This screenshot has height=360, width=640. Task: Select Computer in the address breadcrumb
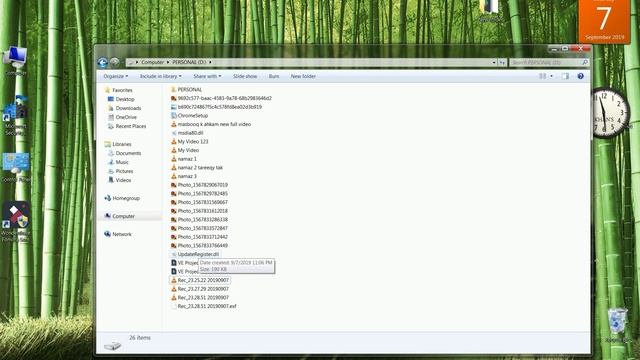(152, 62)
